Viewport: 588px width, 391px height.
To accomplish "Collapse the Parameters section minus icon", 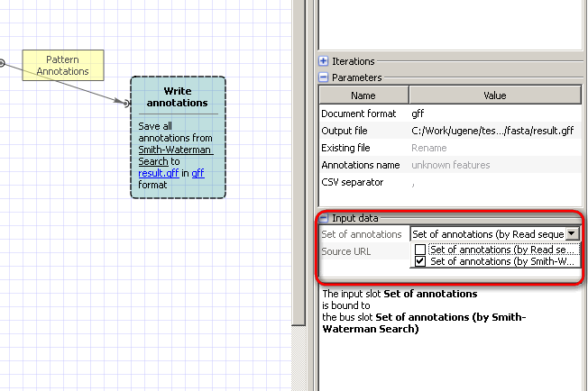I will pos(324,77).
